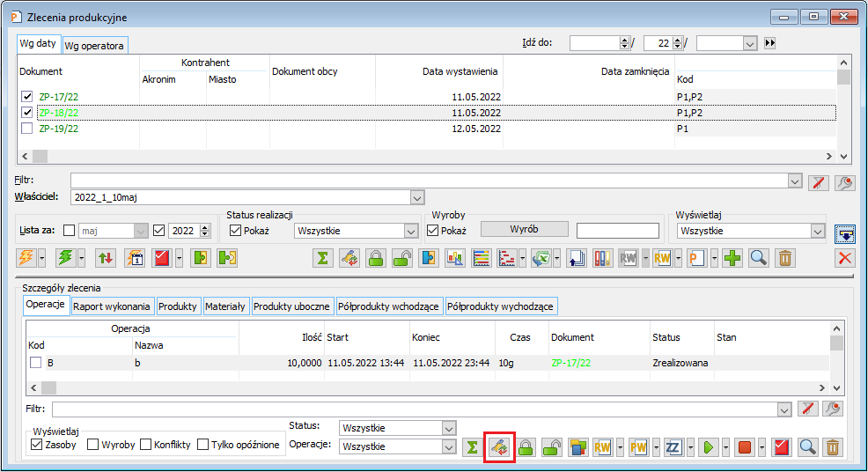
Task: Expand the lower Filtr combo arrow
Action: click(784, 409)
